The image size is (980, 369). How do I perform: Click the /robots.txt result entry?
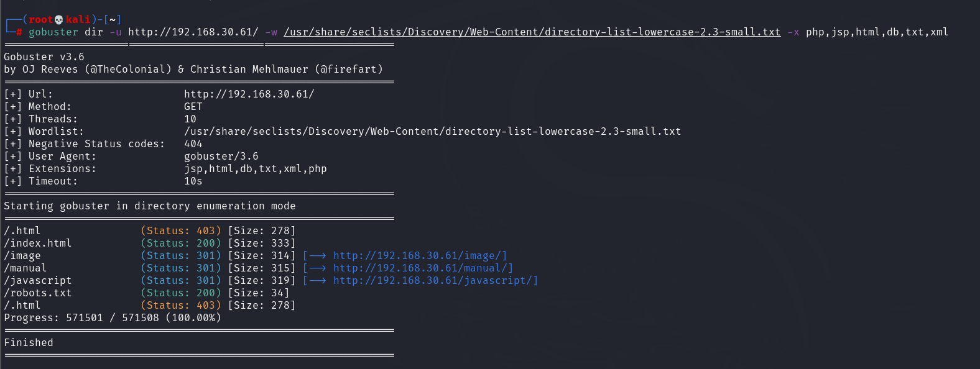tap(38, 293)
